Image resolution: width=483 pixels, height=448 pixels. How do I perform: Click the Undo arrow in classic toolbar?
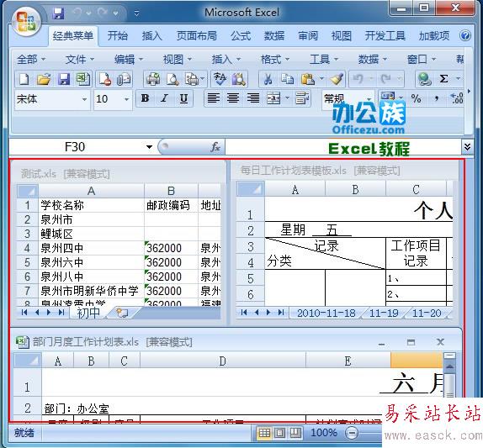pyautogui.click(x=358, y=79)
